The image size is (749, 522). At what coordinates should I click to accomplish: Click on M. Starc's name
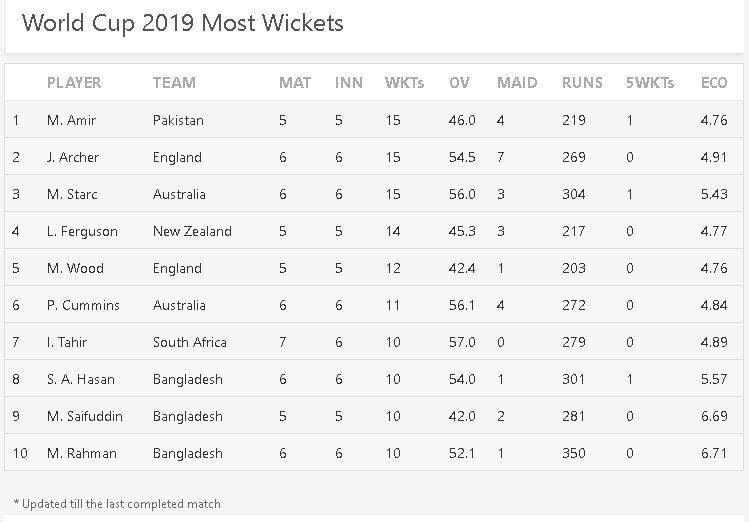72,194
